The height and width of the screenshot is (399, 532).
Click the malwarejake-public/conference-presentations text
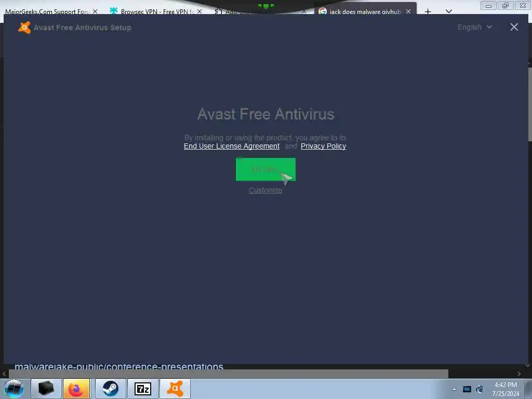pos(119,366)
